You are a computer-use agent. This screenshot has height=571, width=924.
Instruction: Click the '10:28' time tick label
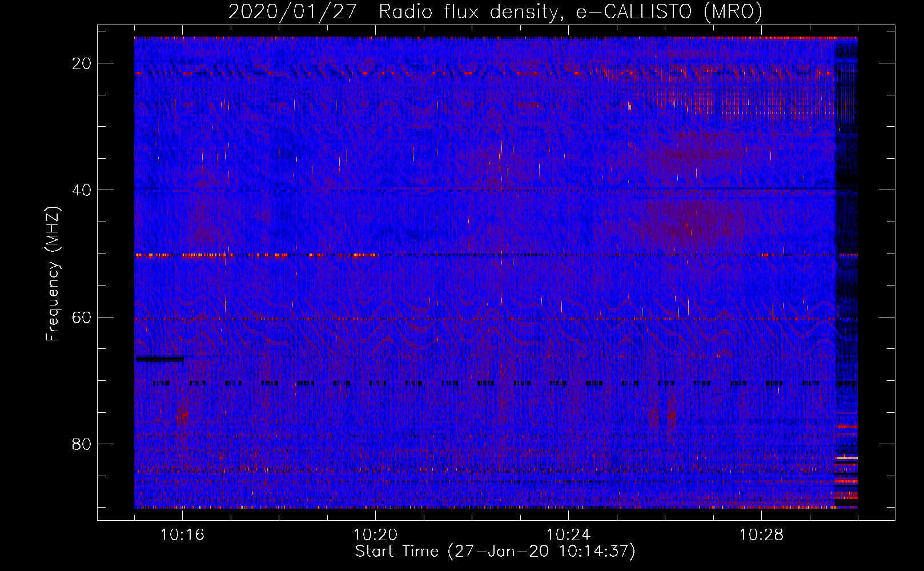(x=761, y=535)
